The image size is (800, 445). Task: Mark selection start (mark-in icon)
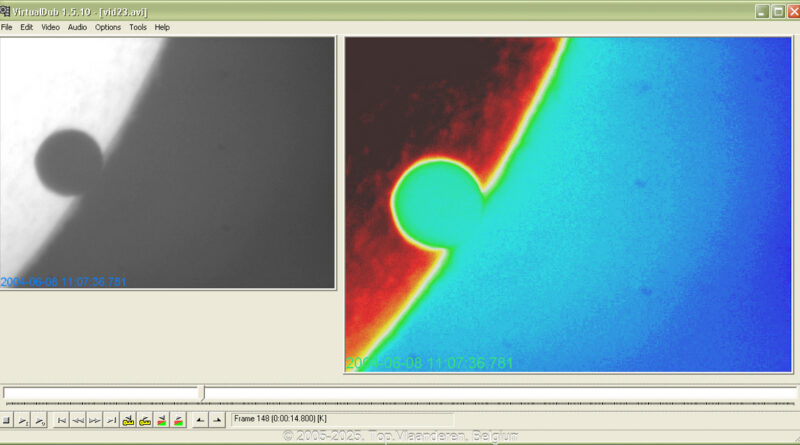point(201,421)
